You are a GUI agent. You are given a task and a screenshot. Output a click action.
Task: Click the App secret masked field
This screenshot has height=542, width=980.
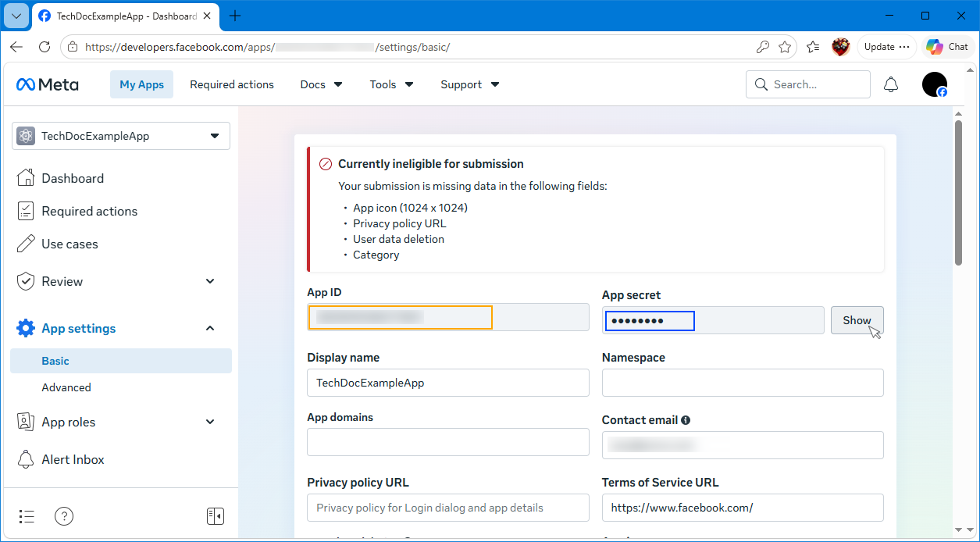pos(713,320)
